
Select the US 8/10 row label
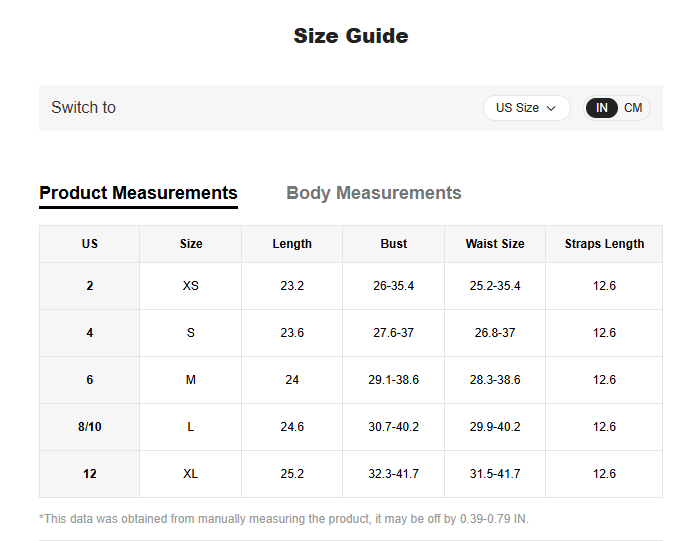point(90,427)
